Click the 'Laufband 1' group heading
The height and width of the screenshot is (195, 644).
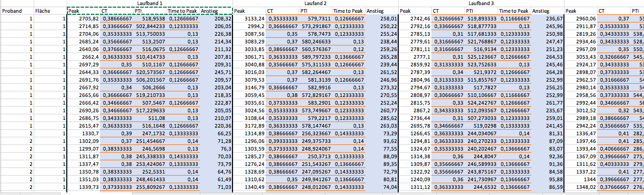(x=149, y=4)
